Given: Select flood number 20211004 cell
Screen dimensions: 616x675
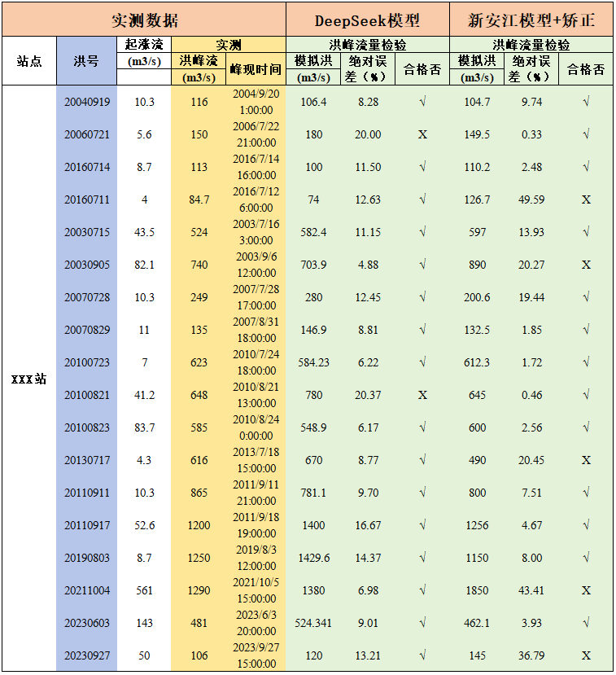Looking at the screenshot, I should pos(87,590).
